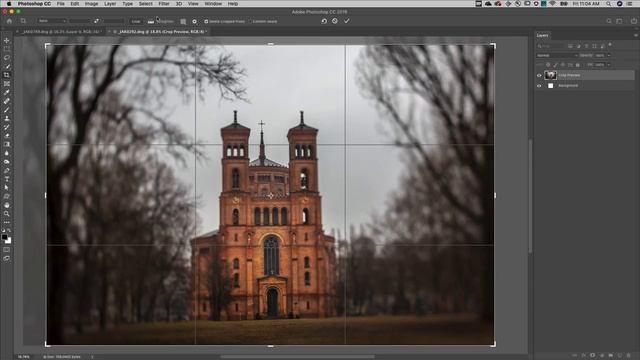Click the Crop Preview layer thumbnail

click(x=551, y=76)
